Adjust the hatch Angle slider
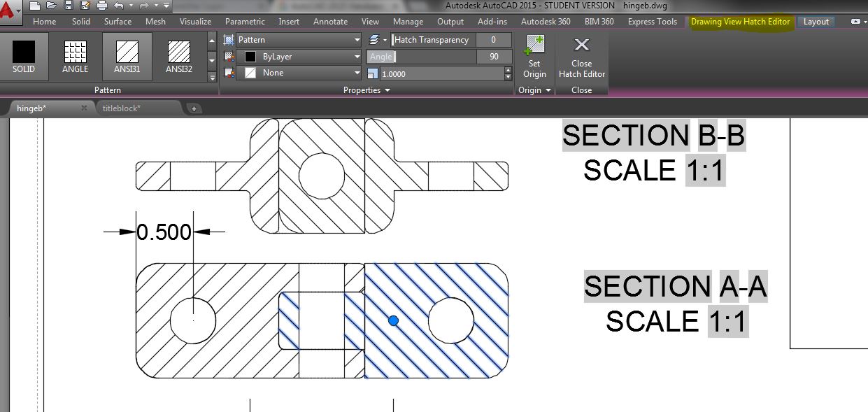 tap(422, 57)
